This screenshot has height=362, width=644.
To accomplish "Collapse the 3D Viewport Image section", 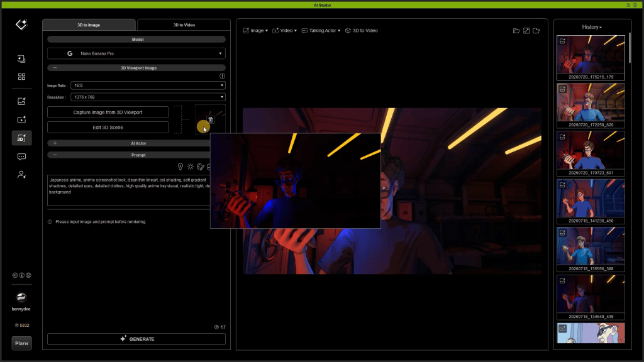I will (55, 68).
